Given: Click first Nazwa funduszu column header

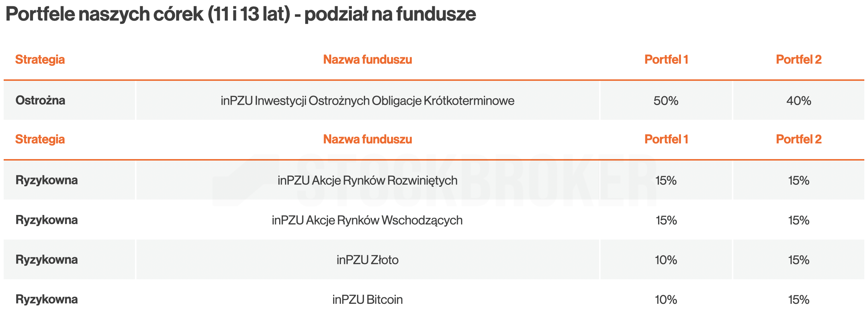Looking at the screenshot, I should point(368,60).
